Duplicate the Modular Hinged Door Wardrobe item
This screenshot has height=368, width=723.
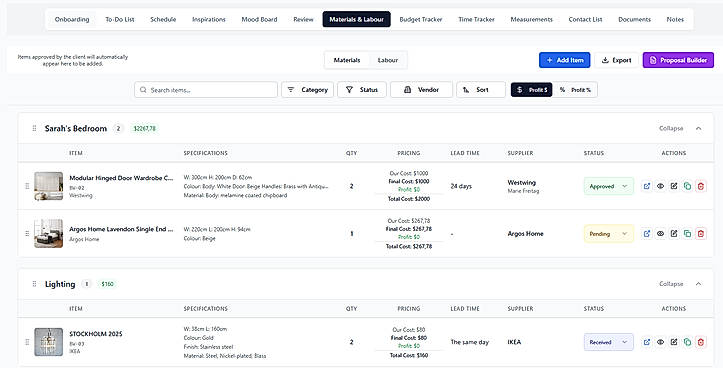687,186
